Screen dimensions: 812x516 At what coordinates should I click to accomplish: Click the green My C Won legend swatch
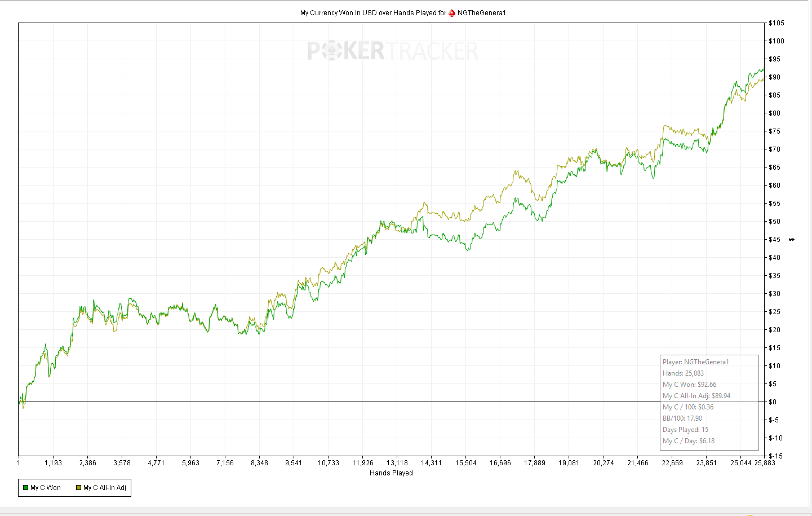coord(25,488)
